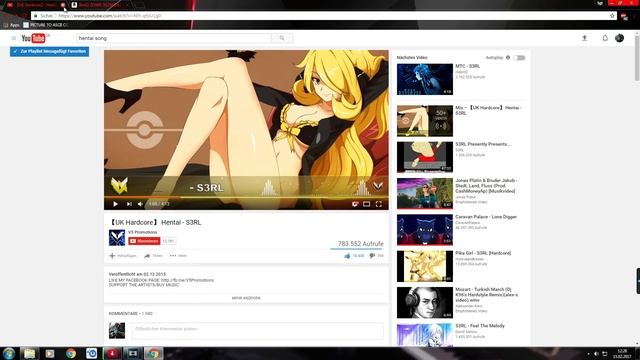This screenshot has width=640, height=360.
Task: Skip to the next video
Action: point(129,204)
